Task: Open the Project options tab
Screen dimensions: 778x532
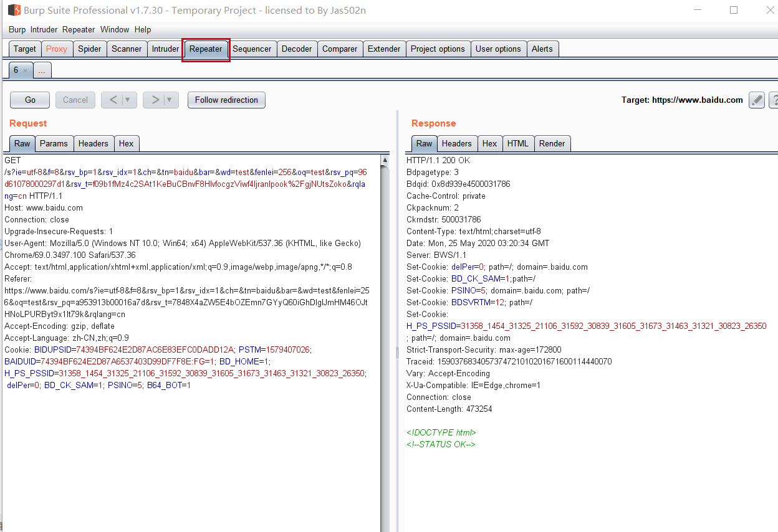Action: pos(438,49)
